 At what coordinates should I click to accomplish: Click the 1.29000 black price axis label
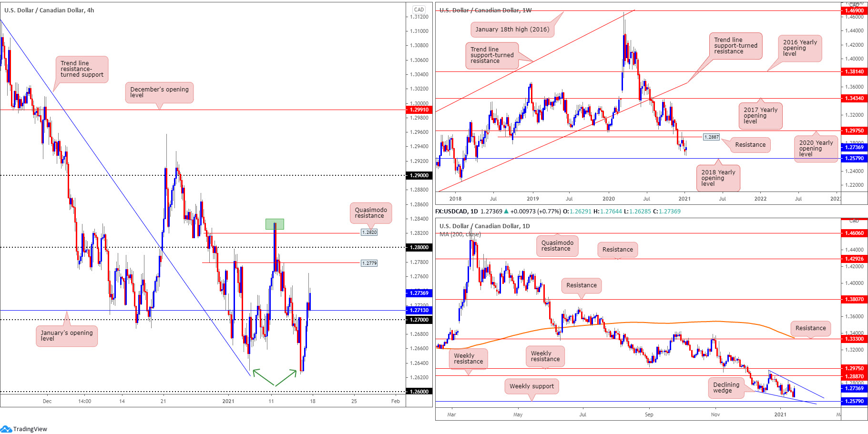coord(419,175)
